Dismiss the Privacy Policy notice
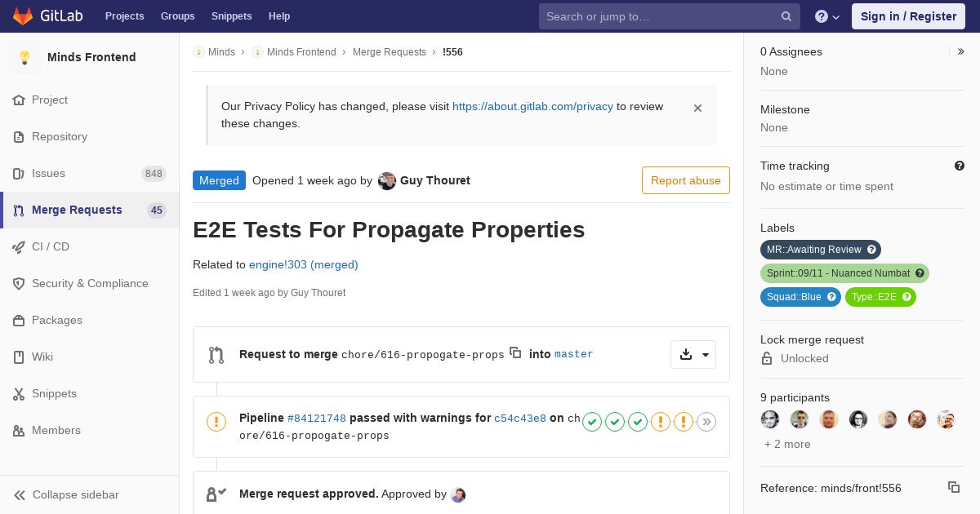This screenshot has width=980, height=514. (697, 108)
